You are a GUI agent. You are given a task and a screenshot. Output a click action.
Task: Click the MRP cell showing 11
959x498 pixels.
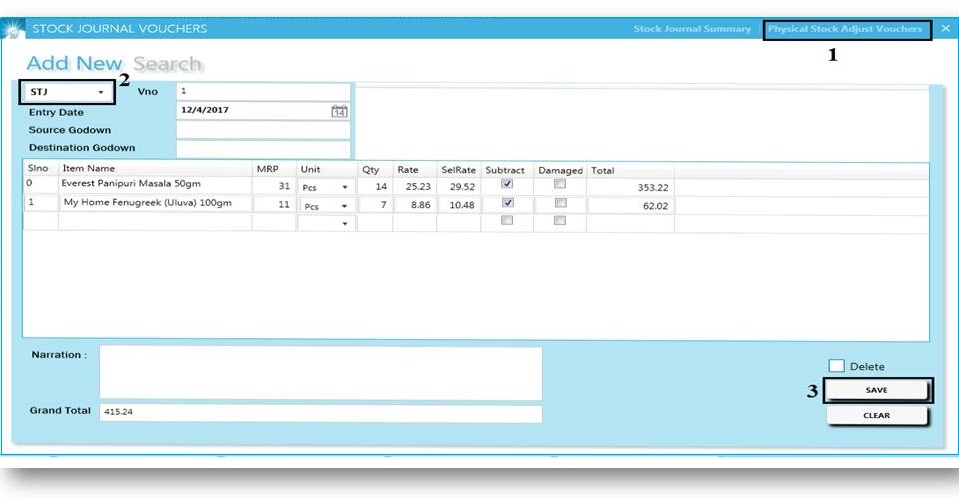274,204
